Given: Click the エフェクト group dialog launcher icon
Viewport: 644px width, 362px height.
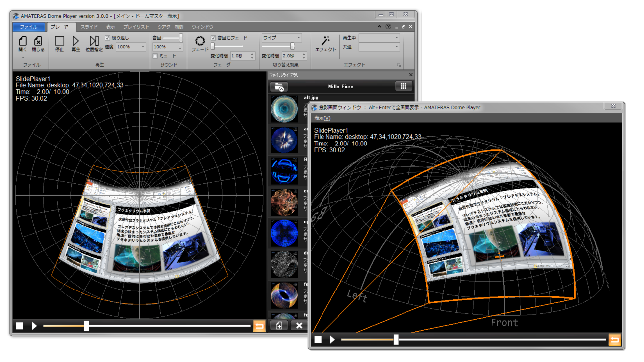Looking at the screenshot, I should tap(398, 65).
